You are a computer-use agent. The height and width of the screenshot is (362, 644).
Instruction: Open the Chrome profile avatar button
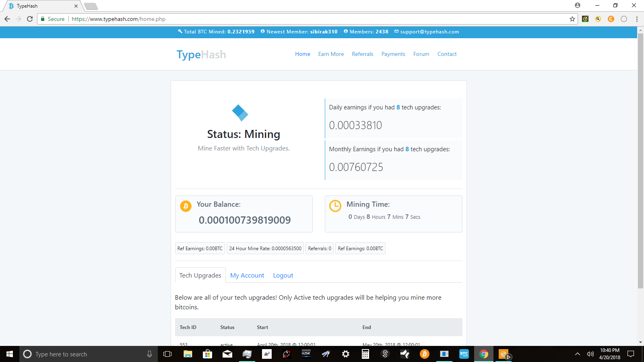tap(578, 5)
